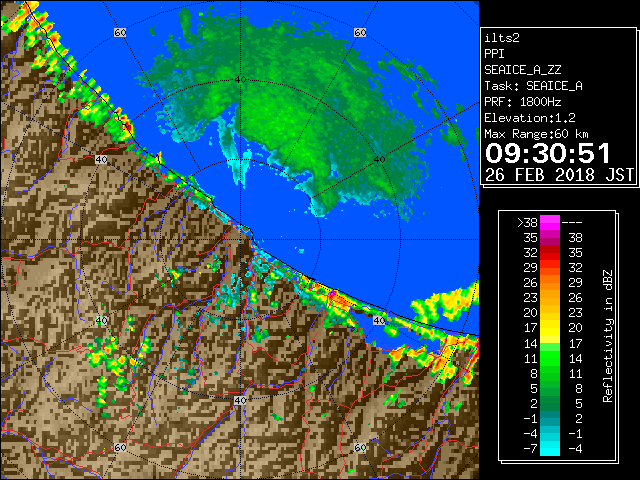Click the 5 value right of the color bar
The image size is (640, 480).
point(578,403)
